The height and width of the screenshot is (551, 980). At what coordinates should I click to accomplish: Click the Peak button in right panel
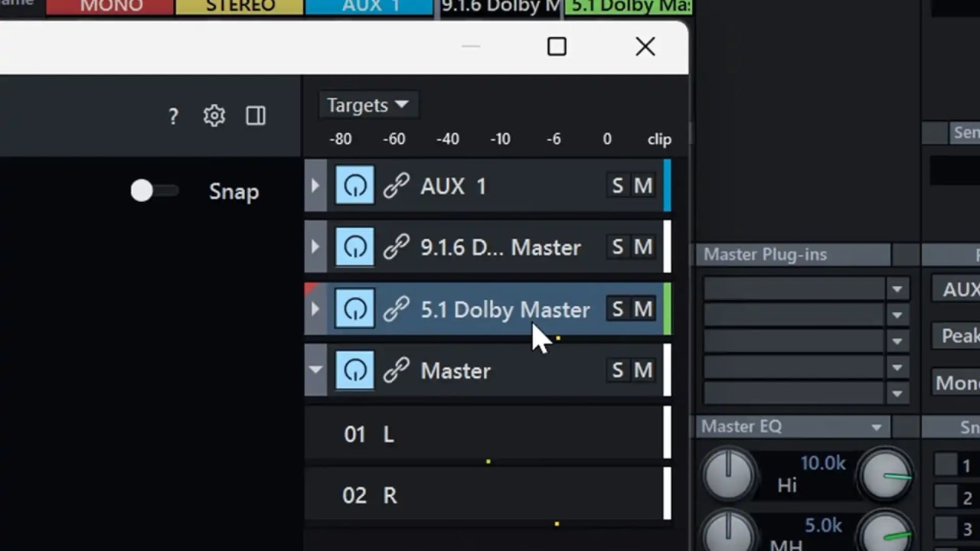(x=956, y=335)
